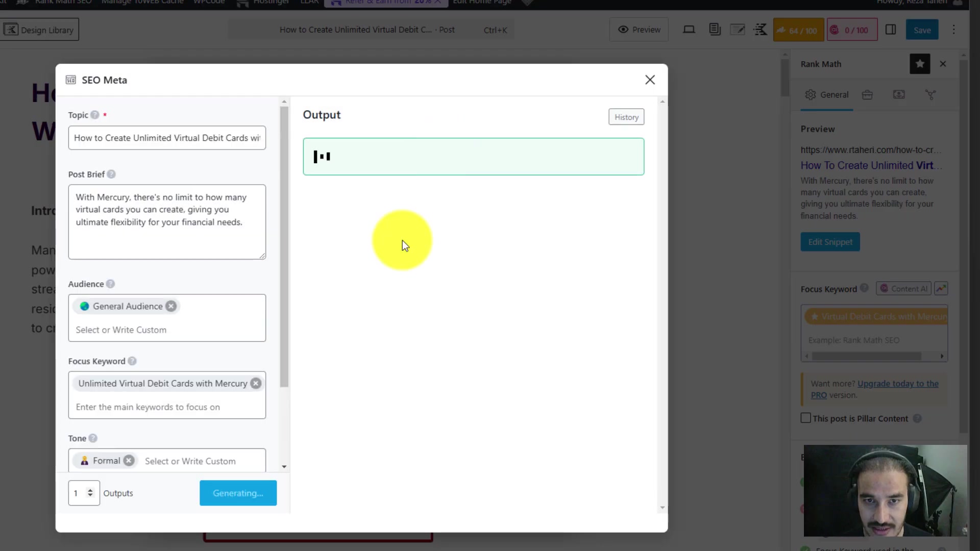The width and height of the screenshot is (980, 551).
Task: Click Edit Snippet button
Action: click(830, 242)
